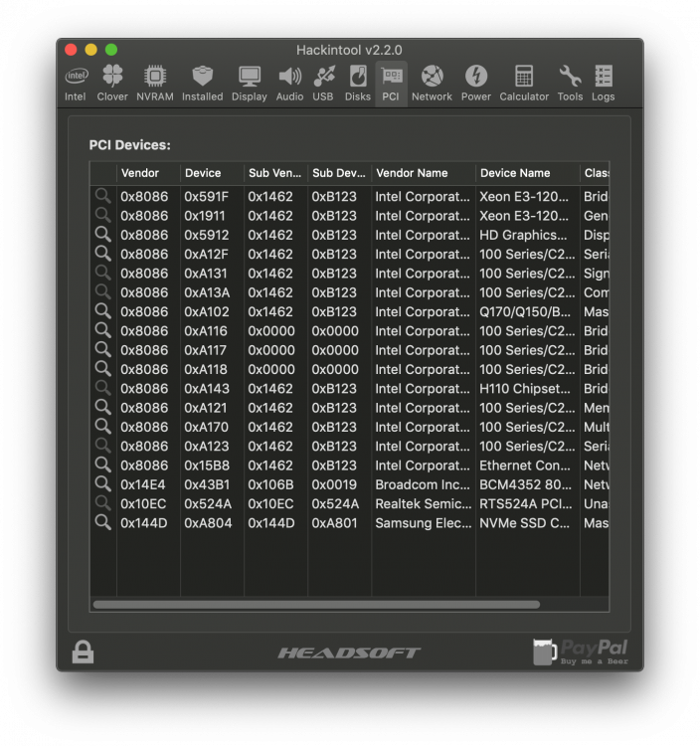Show the Logs section
Screen dimensions: 700x746
click(603, 84)
